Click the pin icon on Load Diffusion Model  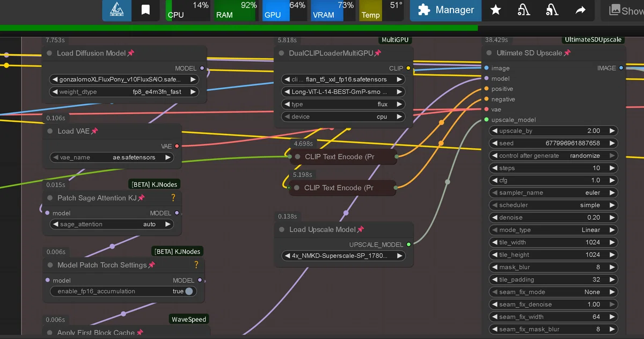(x=131, y=53)
